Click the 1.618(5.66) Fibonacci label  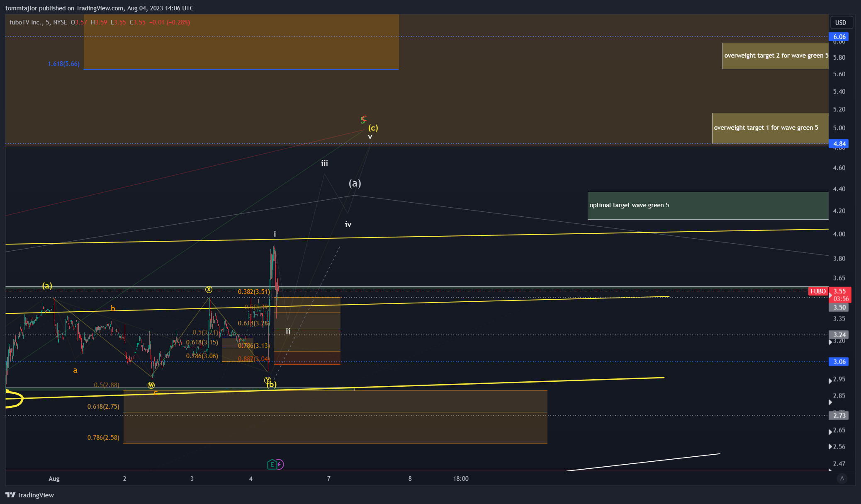63,64
